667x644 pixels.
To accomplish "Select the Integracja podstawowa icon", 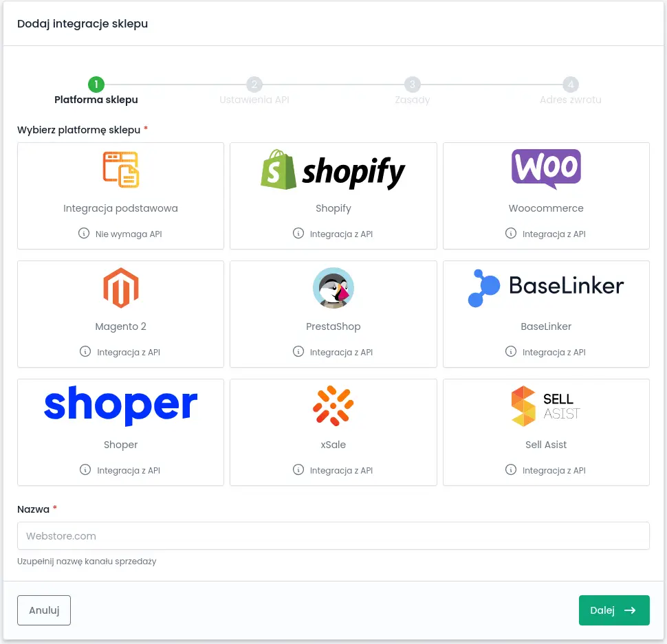I will click(x=121, y=170).
